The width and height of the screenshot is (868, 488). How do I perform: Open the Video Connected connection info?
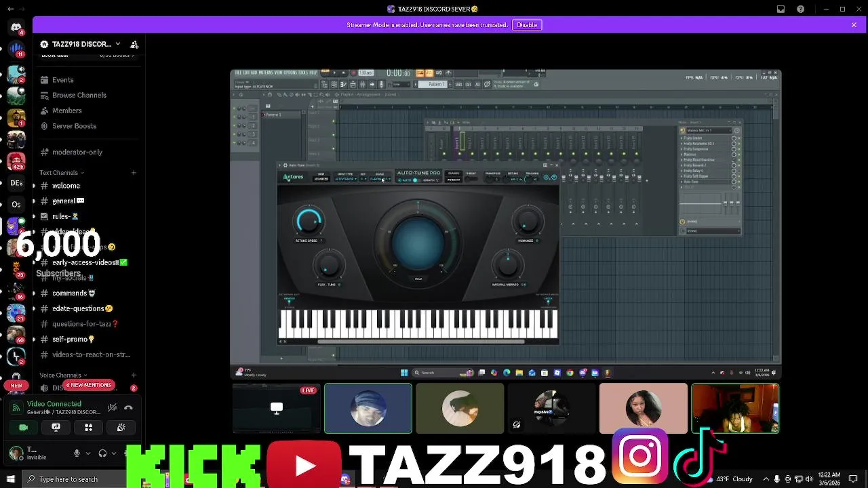pyautogui.click(x=54, y=404)
